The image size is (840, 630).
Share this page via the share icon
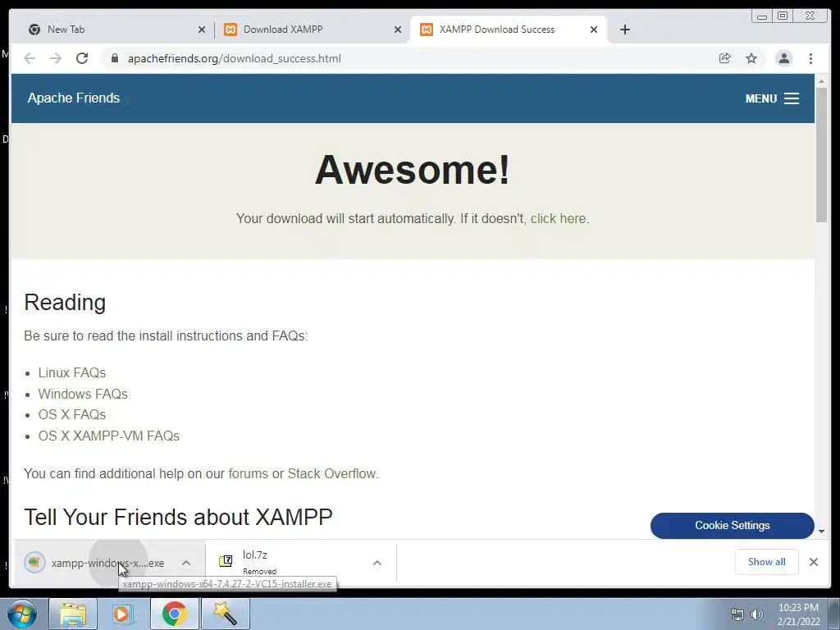(724, 58)
